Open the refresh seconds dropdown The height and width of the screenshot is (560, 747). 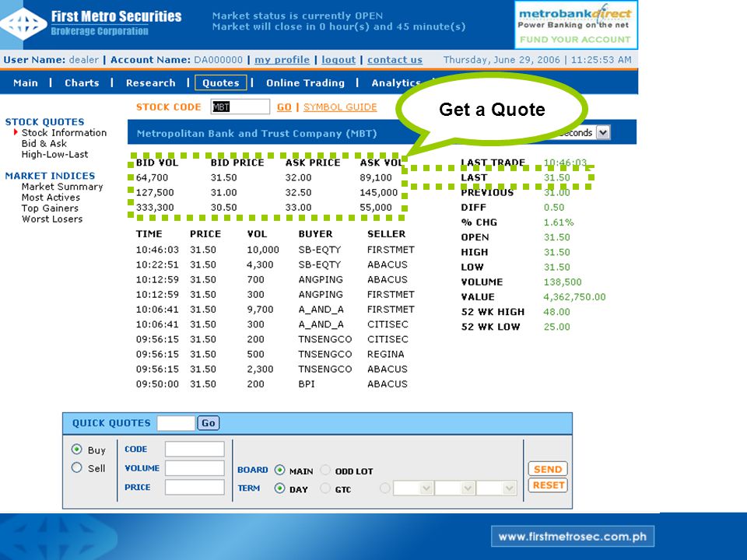tap(603, 132)
